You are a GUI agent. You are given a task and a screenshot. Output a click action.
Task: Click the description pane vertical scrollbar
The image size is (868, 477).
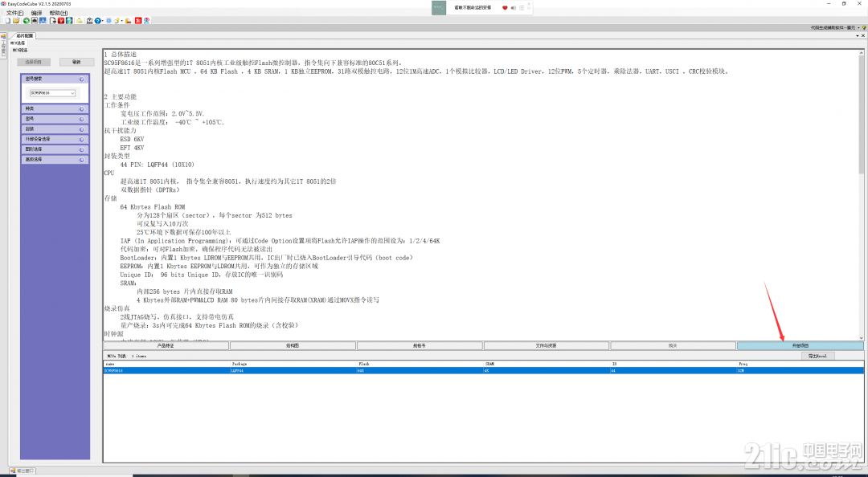click(862, 195)
